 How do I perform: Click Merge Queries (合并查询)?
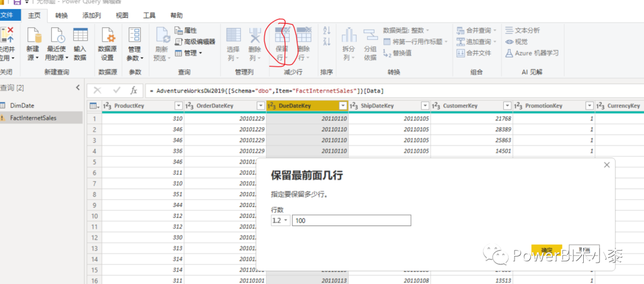tap(476, 30)
